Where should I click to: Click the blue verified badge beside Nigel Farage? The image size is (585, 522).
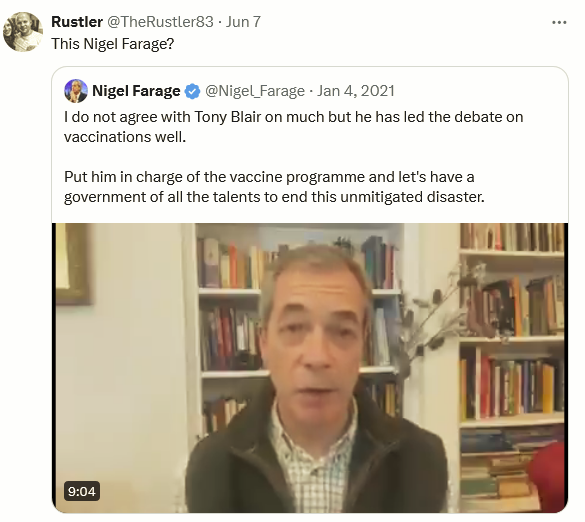click(193, 91)
